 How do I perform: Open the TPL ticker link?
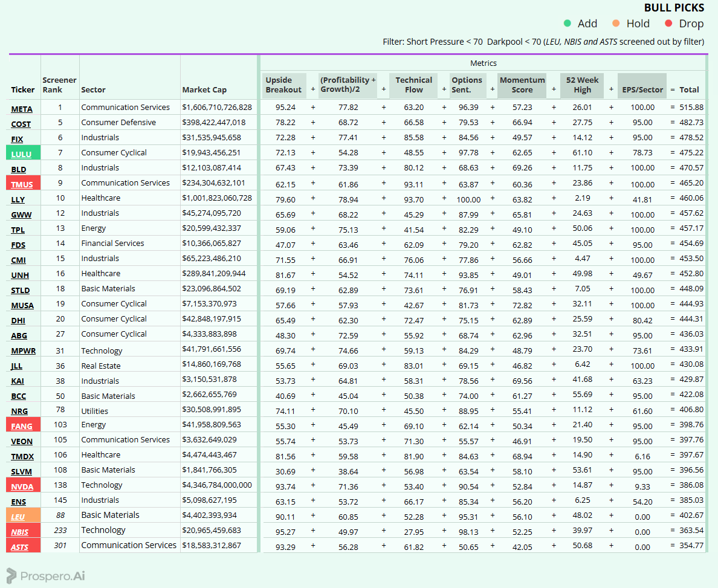click(x=18, y=230)
